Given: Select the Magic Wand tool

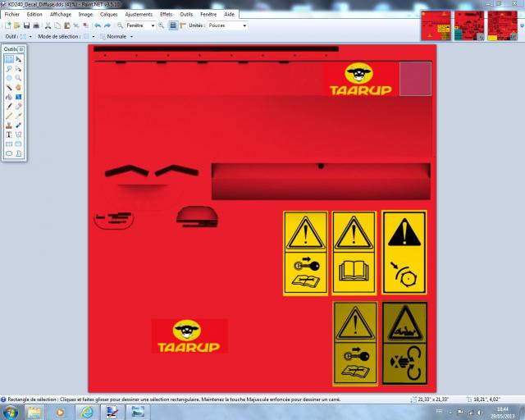Looking at the screenshot, I should (9, 88).
